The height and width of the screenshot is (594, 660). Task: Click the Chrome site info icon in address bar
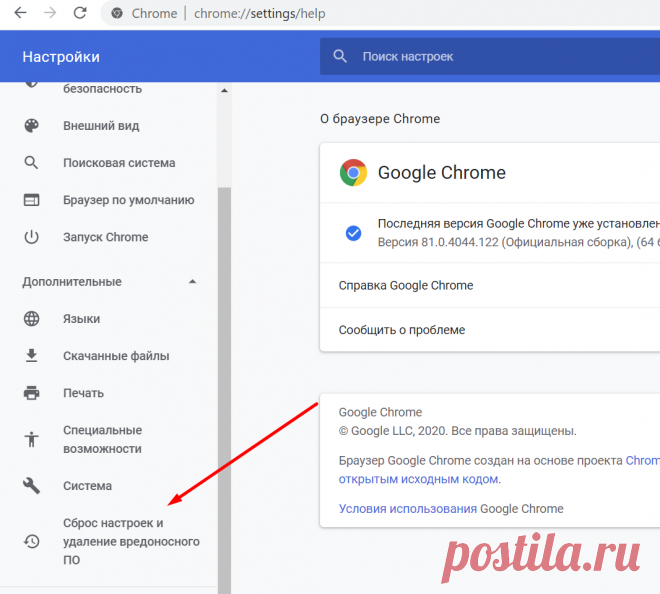(x=117, y=13)
